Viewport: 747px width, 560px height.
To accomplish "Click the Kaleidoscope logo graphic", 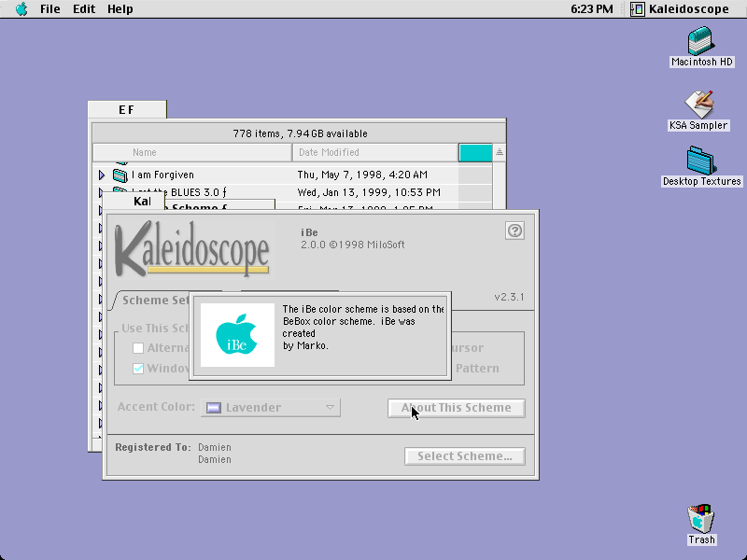I will click(x=192, y=249).
